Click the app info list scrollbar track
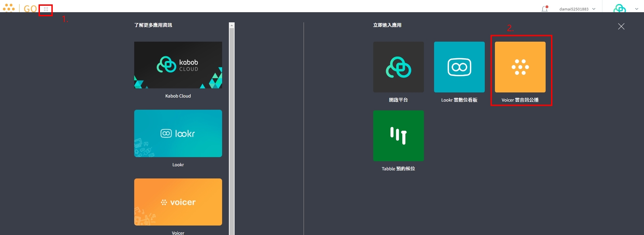This screenshot has width=644, height=235. coord(232,135)
